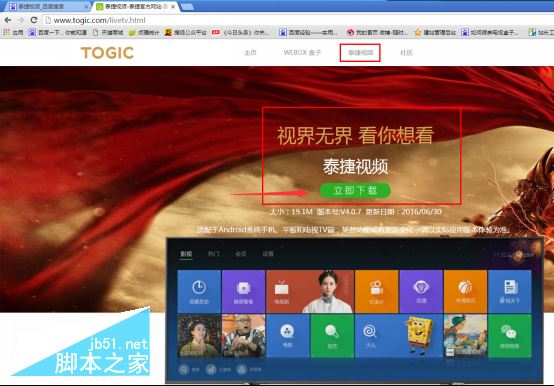554x386 pixels.
Task: Open the clock history tile
Action: pyautogui.click(x=199, y=291)
